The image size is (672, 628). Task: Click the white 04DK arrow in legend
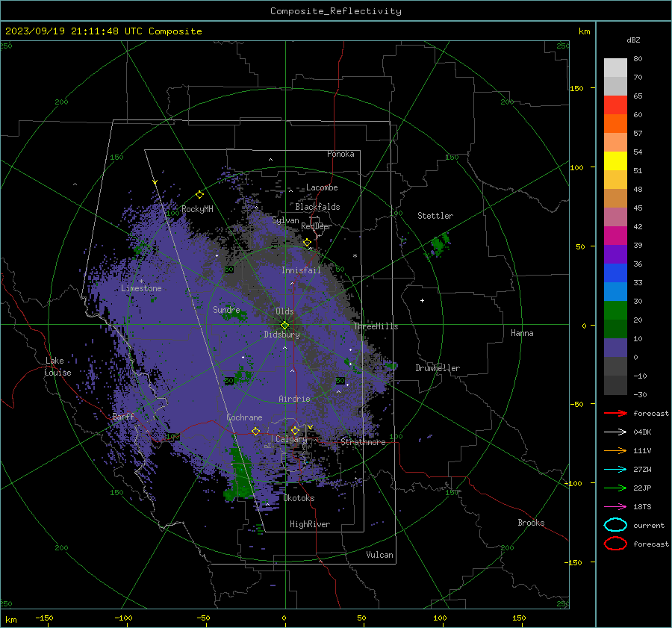(x=615, y=432)
